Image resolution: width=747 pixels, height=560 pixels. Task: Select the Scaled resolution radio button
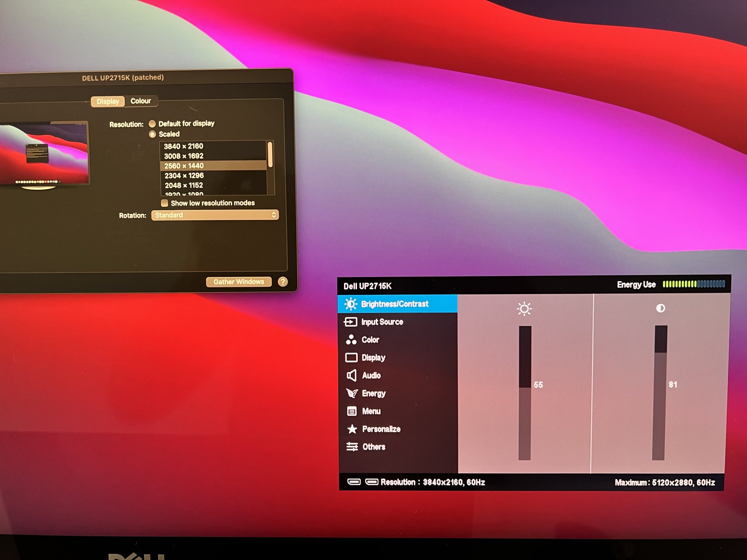pos(152,134)
